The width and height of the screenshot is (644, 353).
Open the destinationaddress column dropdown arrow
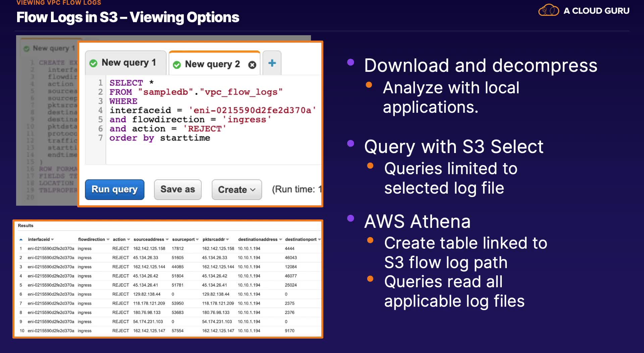point(280,240)
